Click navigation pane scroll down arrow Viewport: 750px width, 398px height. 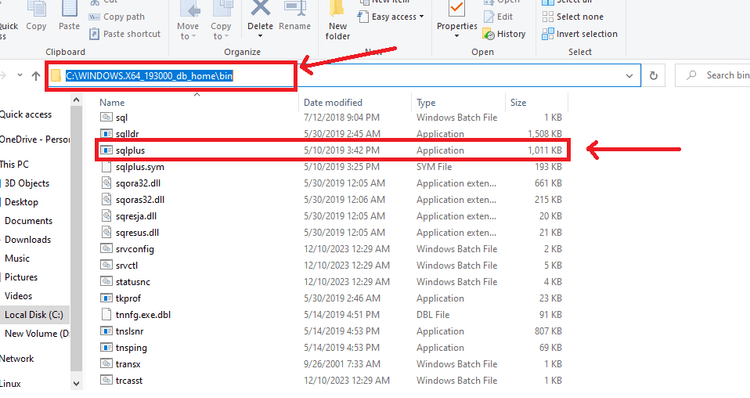[x=76, y=383]
